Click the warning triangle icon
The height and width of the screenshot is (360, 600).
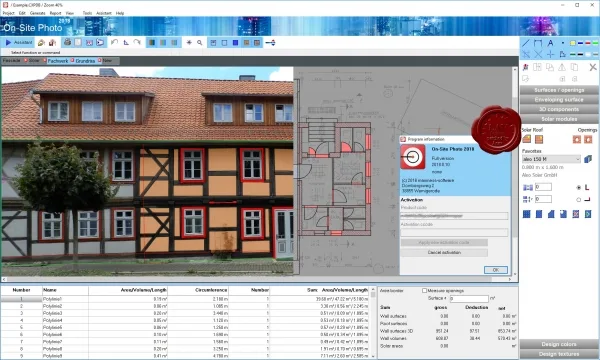pyautogui.click(x=562, y=67)
